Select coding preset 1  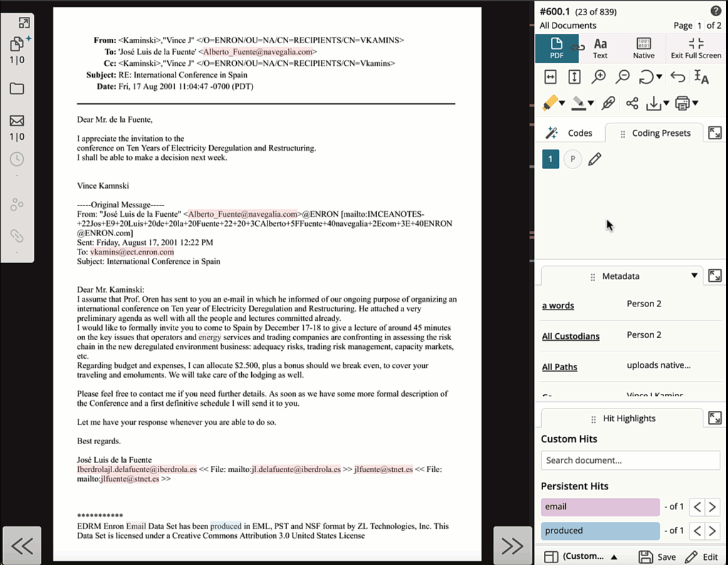(x=550, y=159)
